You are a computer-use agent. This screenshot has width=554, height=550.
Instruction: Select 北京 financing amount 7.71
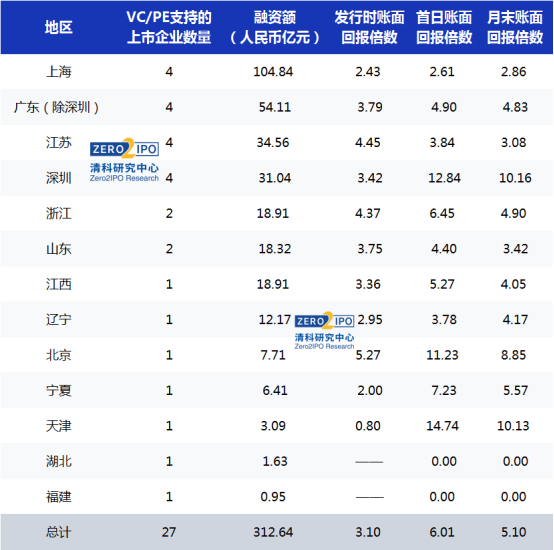point(273,355)
